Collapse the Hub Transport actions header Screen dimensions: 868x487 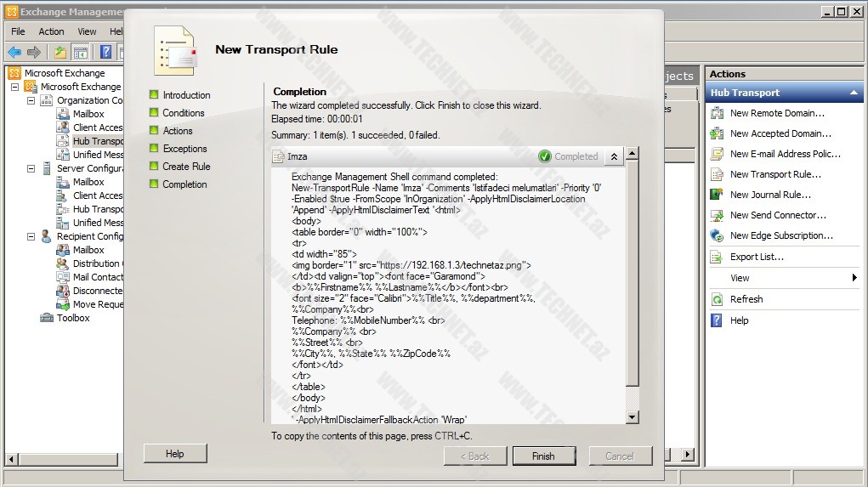pyautogui.click(x=854, y=93)
